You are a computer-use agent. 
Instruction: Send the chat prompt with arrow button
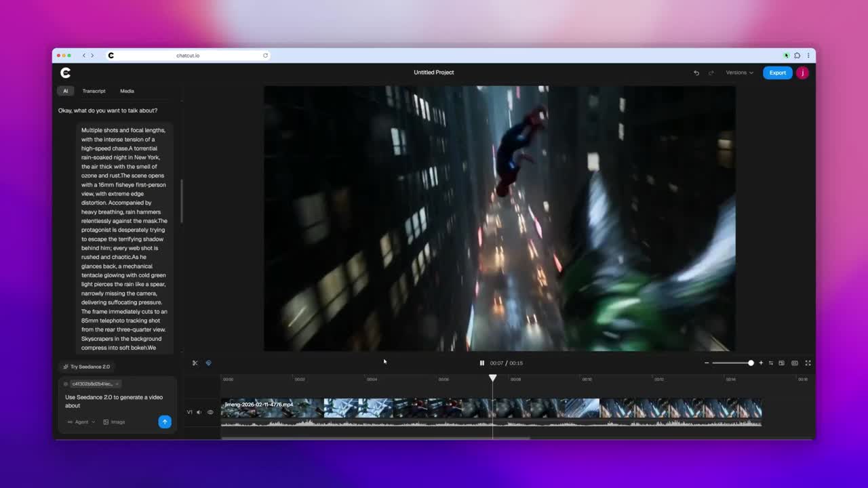click(x=165, y=422)
